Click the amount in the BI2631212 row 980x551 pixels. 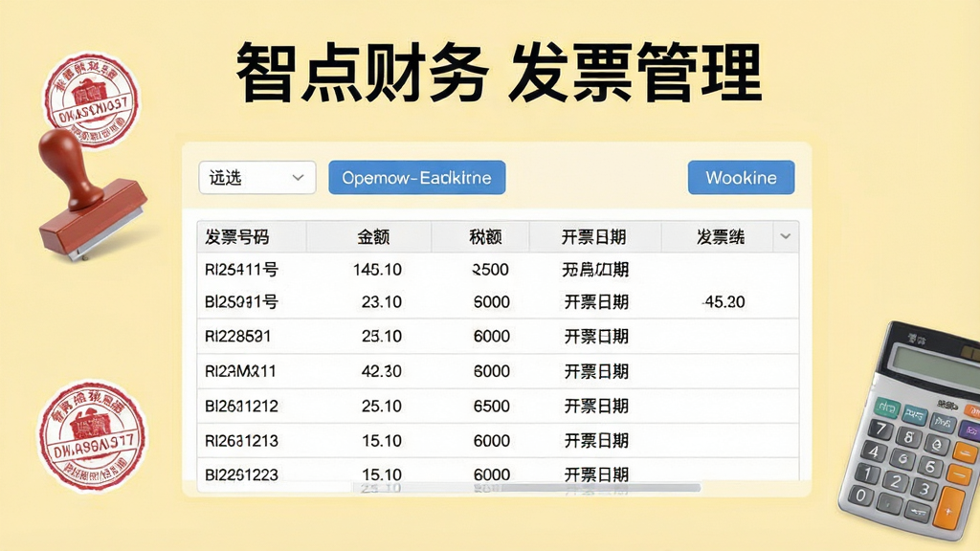pos(382,407)
